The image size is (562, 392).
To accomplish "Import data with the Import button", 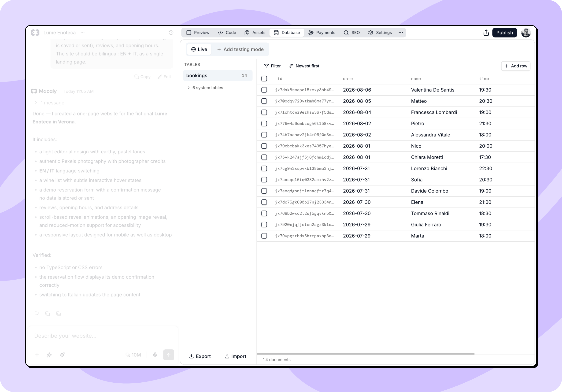I will [x=236, y=356].
